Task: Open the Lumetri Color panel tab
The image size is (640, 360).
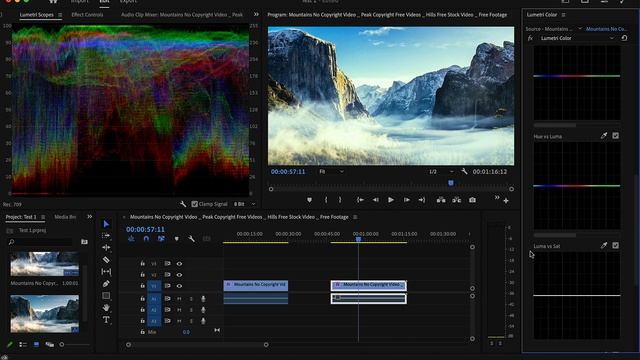Action: [542, 15]
